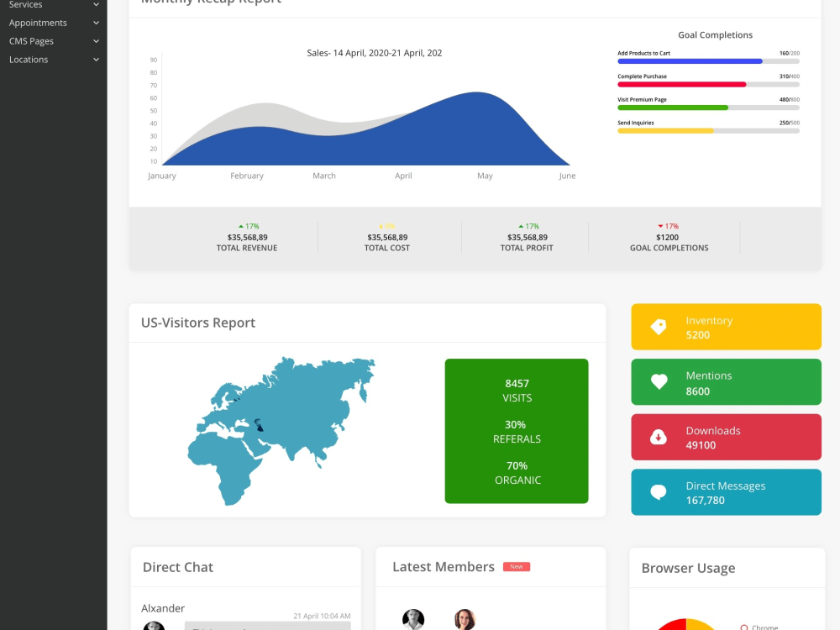Click the Browser Usage heading

tap(689, 568)
